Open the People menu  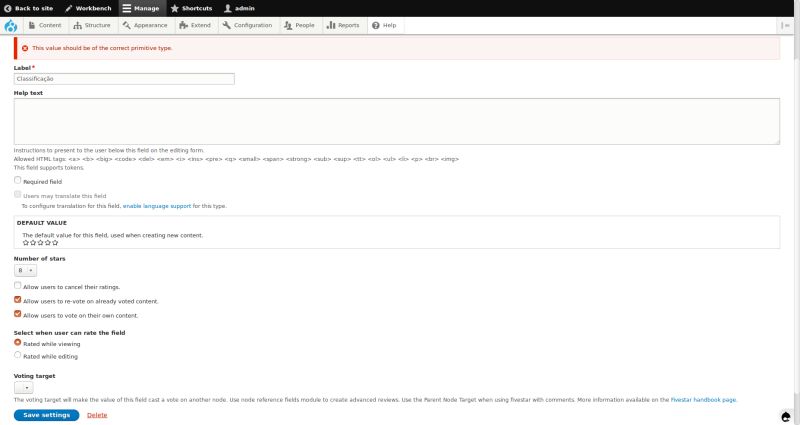299,25
